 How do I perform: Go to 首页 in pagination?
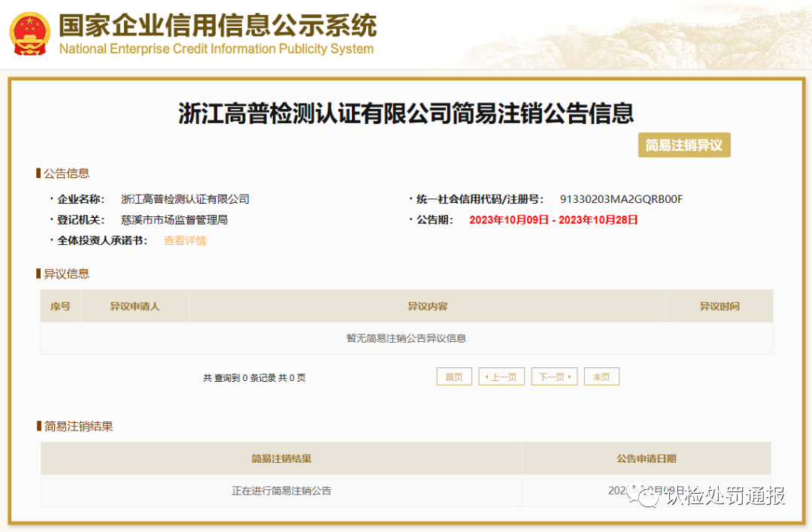click(x=454, y=376)
